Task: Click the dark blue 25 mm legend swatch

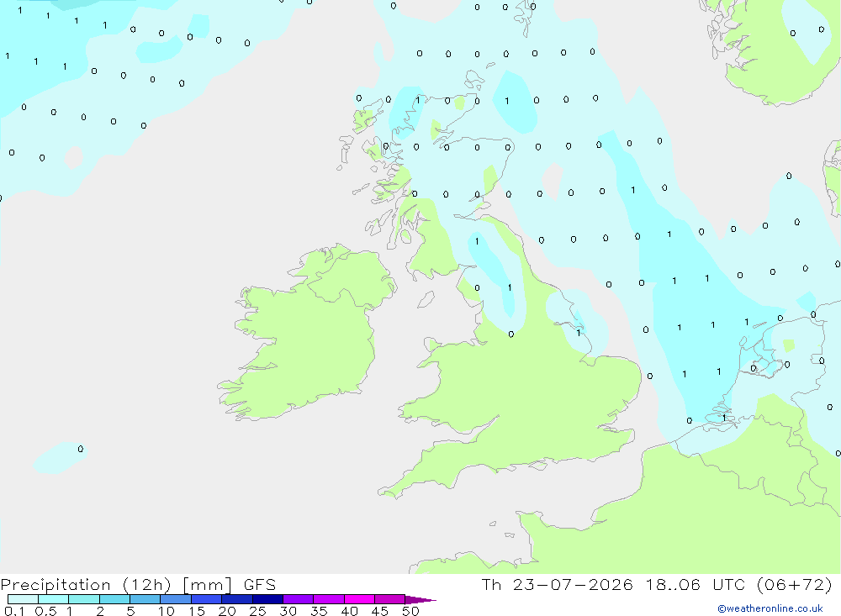Action: (x=267, y=599)
